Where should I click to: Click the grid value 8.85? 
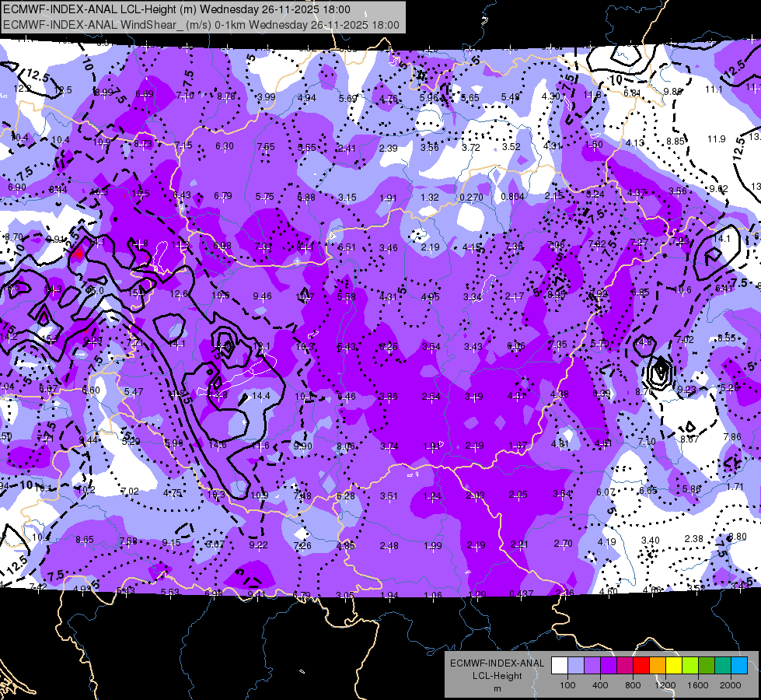675,141
